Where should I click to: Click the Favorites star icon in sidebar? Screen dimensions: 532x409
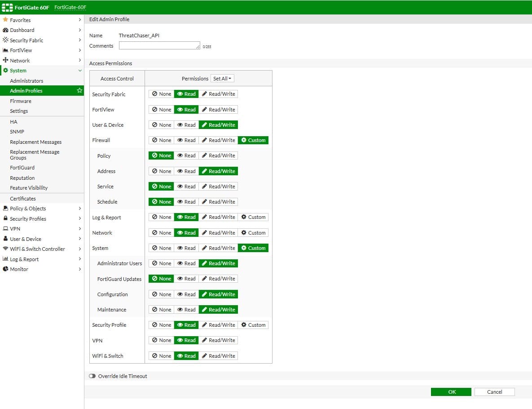[5, 20]
